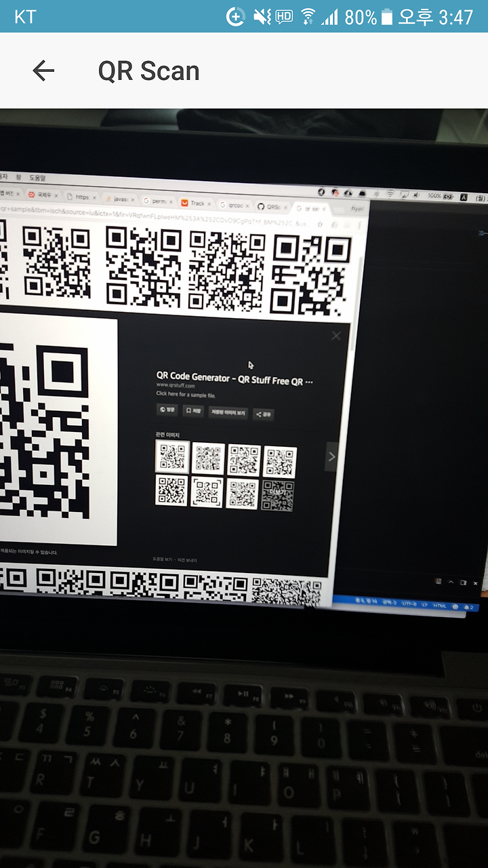
Task: Select the dark dimmed related QR thumbnail
Action: coord(278,496)
